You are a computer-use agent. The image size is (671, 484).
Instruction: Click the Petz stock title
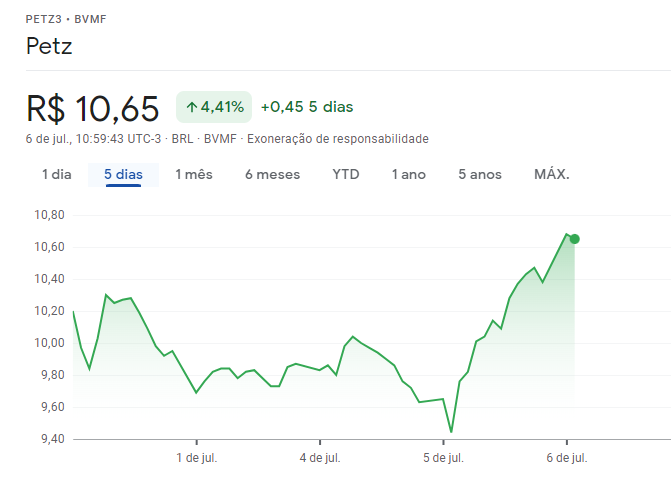pos(49,46)
